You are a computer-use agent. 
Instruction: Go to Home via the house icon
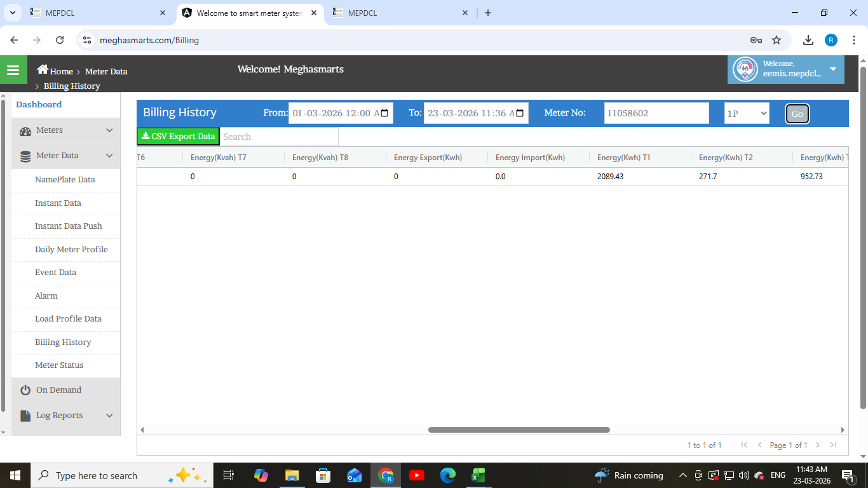click(43, 70)
